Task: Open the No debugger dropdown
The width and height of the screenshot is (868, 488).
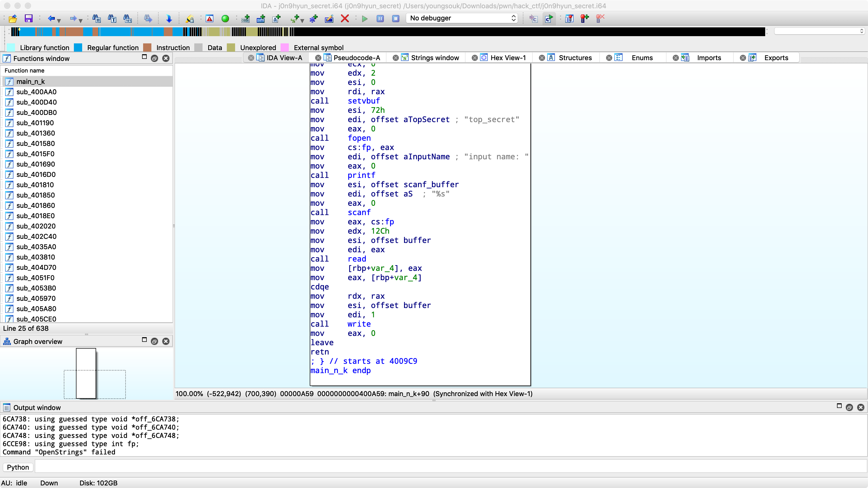Action: [462, 18]
